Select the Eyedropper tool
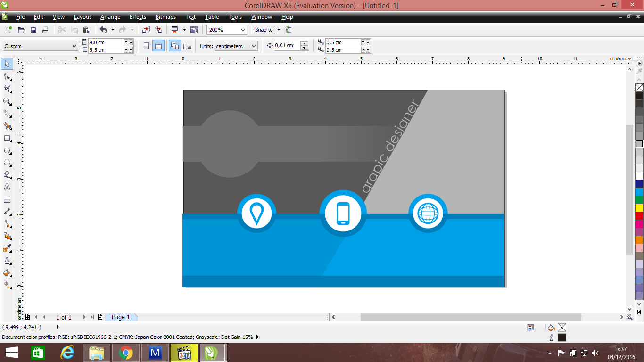 point(7,248)
